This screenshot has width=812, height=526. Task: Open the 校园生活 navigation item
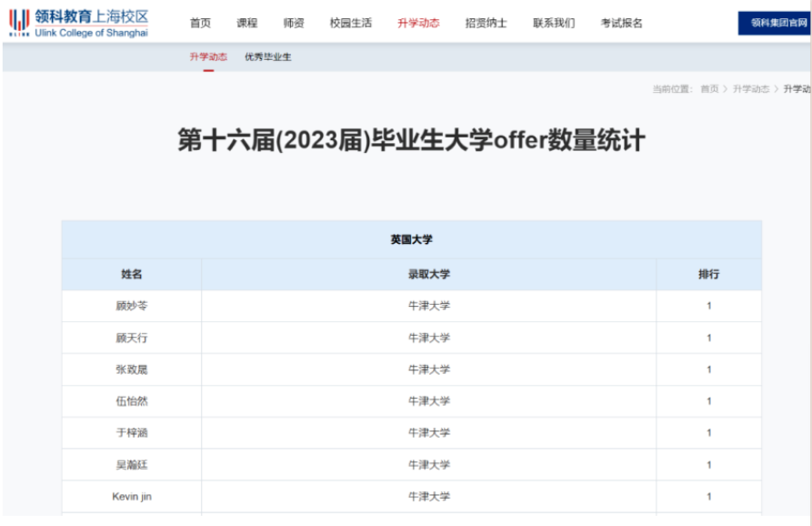pyautogui.click(x=350, y=23)
